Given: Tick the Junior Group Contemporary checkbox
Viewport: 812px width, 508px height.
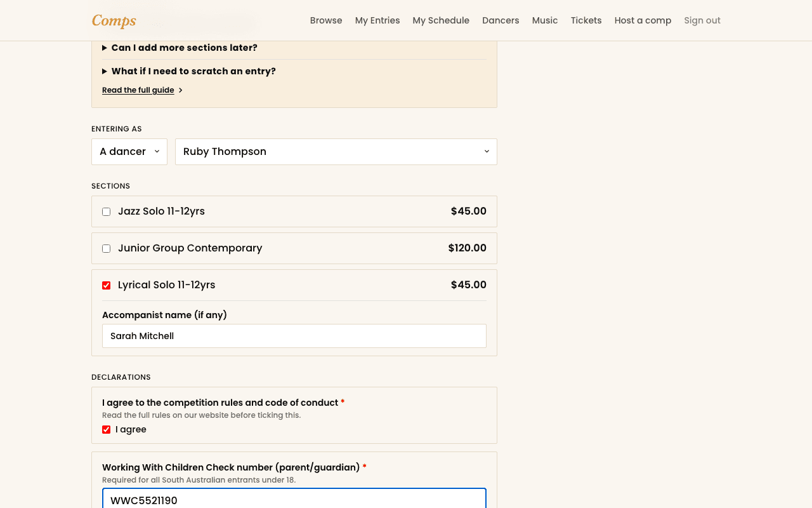Looking at the screenshot, I should tap(106, 248).
